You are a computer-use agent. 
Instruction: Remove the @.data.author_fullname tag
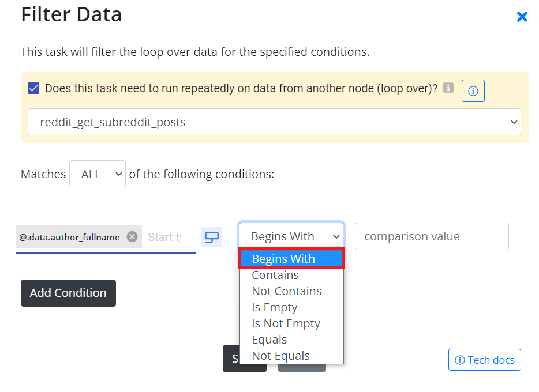[x=132, y=236]
